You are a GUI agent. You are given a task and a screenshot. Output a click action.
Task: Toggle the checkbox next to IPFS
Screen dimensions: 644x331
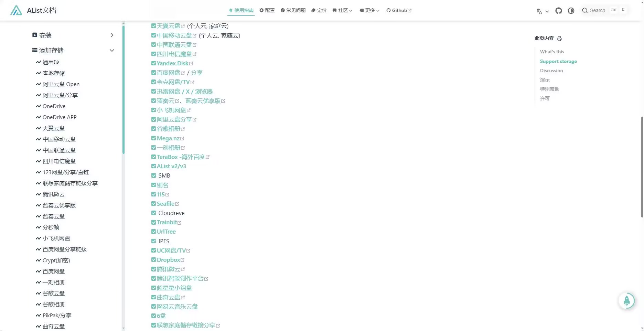[x=153, y=241]
